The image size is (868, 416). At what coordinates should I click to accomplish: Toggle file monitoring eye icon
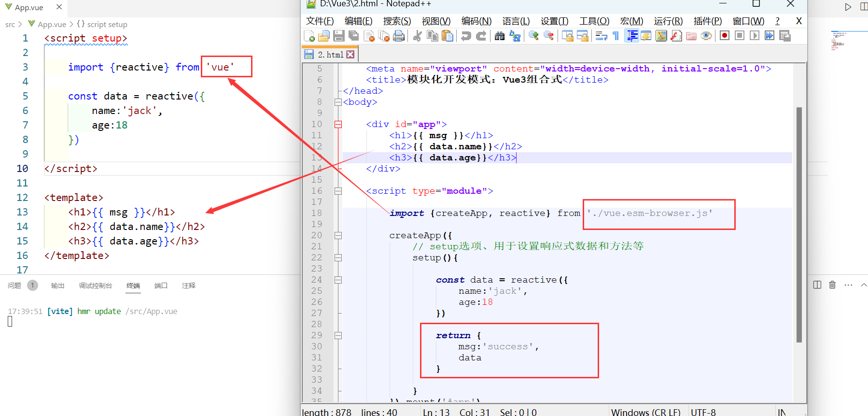click(706, 36)
